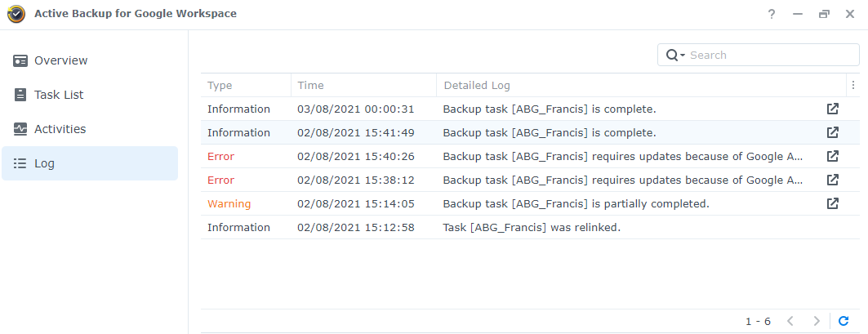Screen dimensions: 868x334
Task: Open details for 15:40:26 Error entry
Action: pyautogui.click(x=832, y=157)
